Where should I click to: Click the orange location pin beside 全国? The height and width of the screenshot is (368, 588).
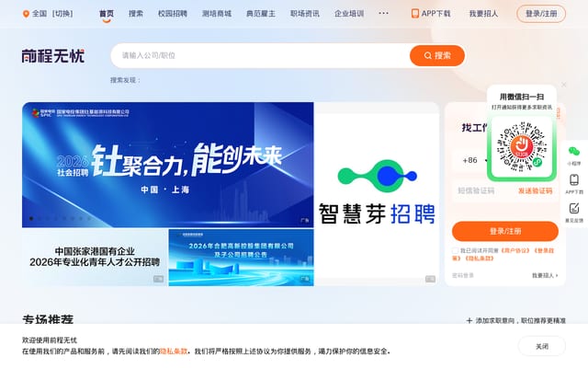pos(26,14)
